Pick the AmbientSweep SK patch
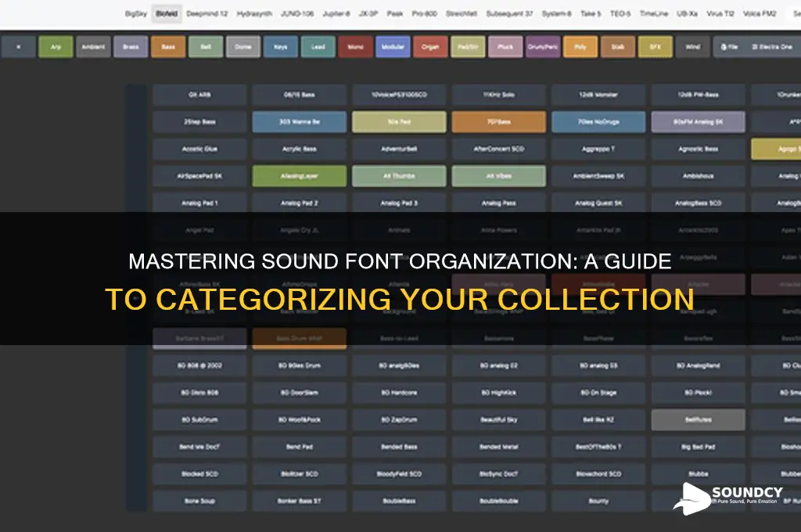Viewport: 801px width, 532px height. pyautogui.click(x=598, y=176)
